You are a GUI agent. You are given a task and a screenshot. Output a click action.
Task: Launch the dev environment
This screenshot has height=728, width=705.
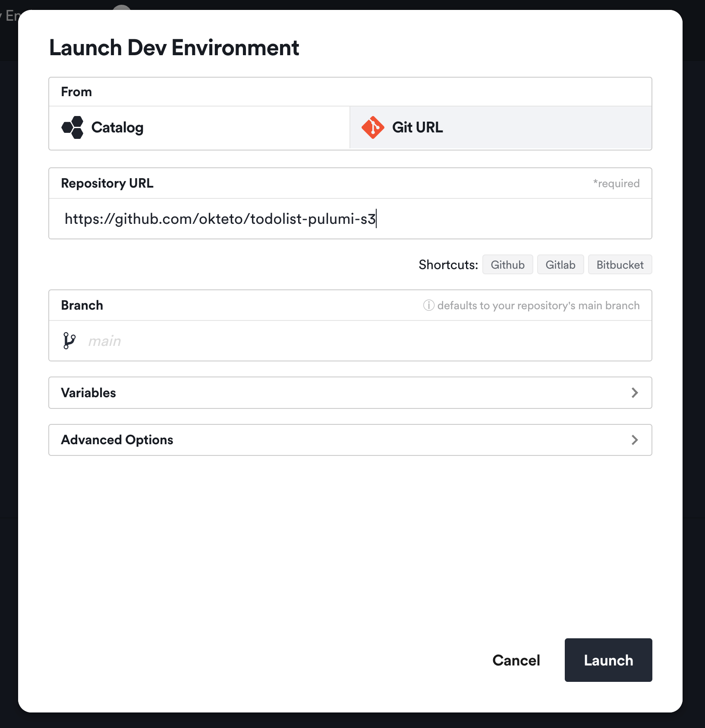click(x=608, y=660)
